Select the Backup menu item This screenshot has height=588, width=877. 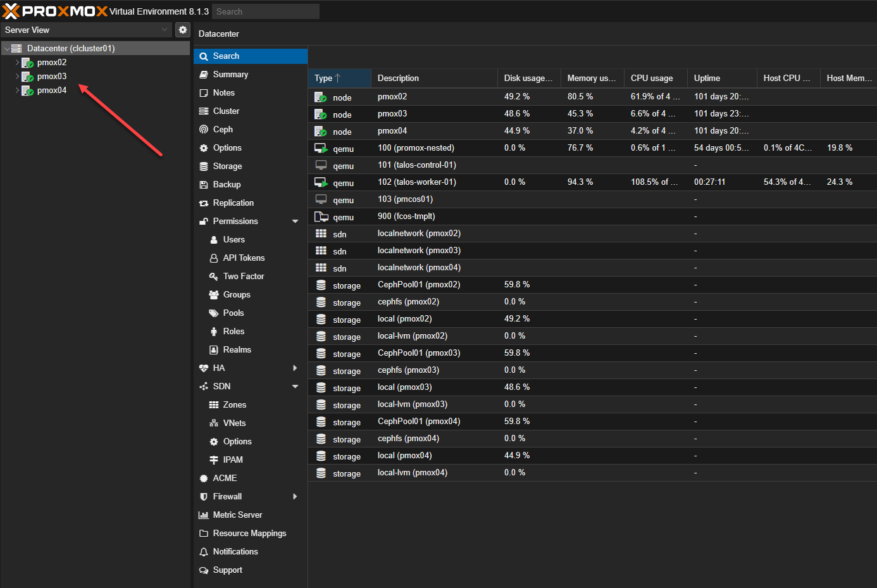(227, 184)
